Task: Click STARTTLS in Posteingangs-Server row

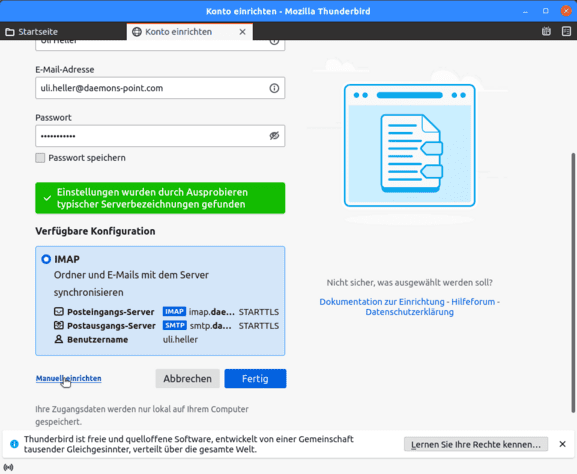Action: pyautogui.click(x=259, y=312)
